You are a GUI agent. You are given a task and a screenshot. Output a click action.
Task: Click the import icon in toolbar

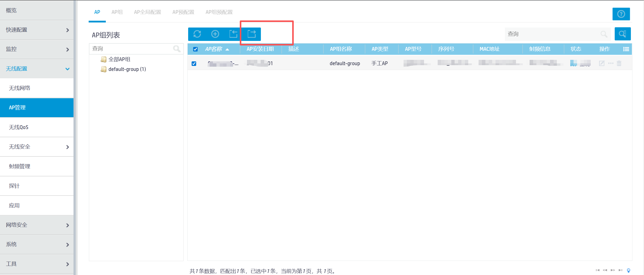pos(233,34)
